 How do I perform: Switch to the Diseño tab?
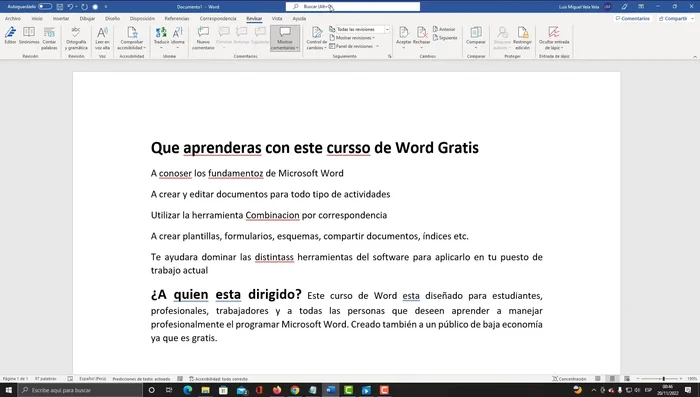(x=112, y=19)
